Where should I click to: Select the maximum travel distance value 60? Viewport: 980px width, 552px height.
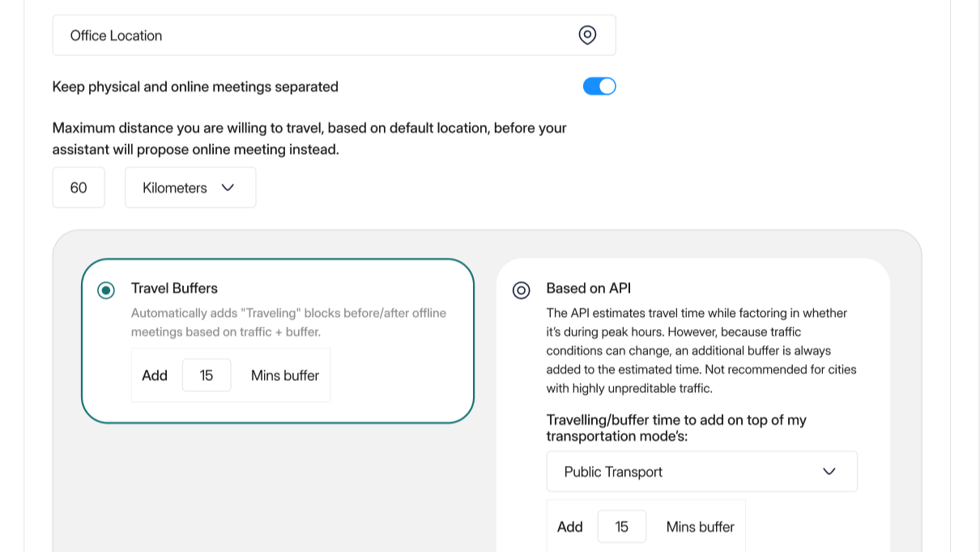[x=79, y=187]
